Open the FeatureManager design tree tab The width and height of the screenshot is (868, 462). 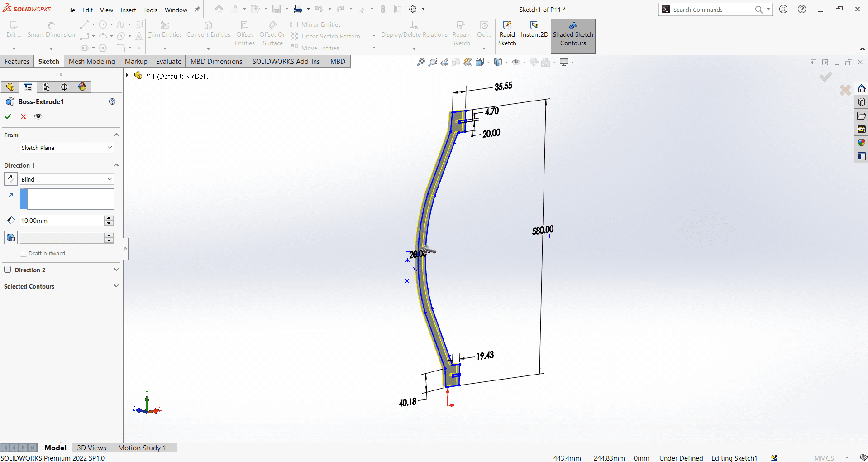click(10, 87)
